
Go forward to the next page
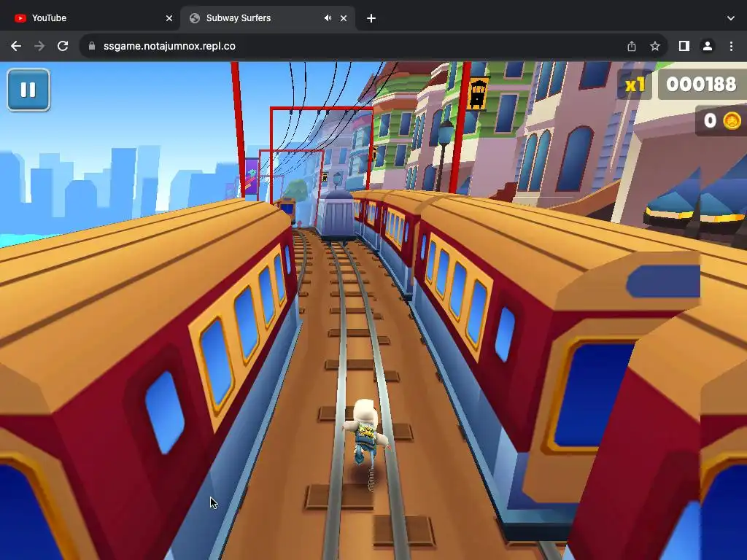39,46
